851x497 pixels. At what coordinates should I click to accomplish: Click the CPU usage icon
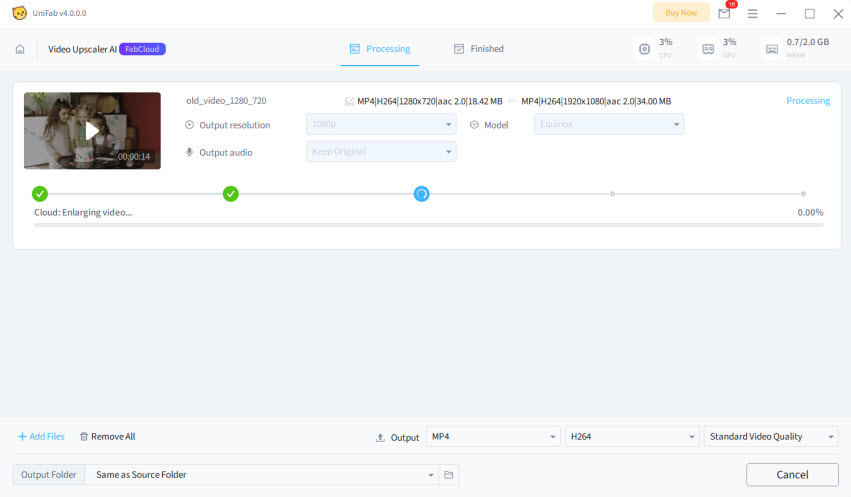click(644, 48)
